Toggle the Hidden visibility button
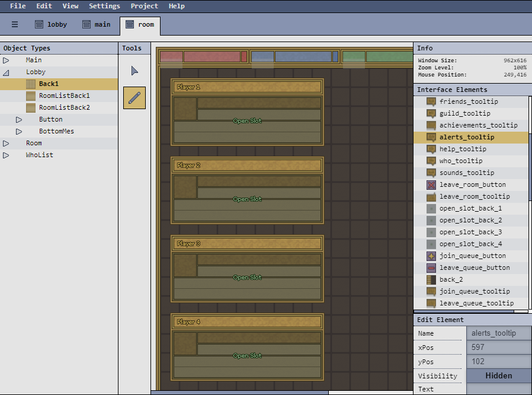Screen dimensions: 532x395 point(499,375)
